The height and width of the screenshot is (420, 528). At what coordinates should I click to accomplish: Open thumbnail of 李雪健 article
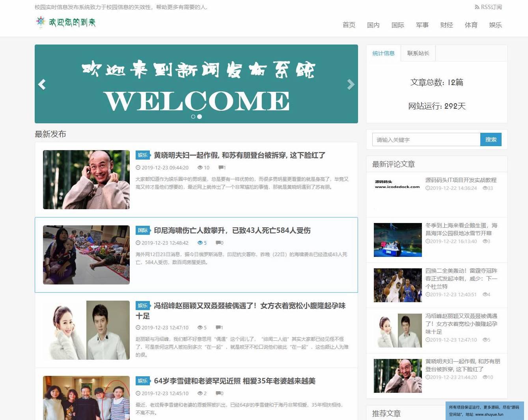pos(86,398)
